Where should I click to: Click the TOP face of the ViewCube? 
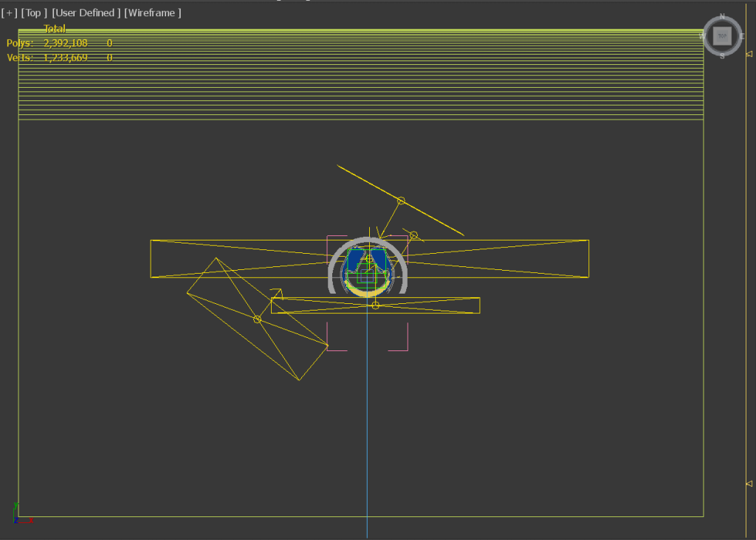722,36
